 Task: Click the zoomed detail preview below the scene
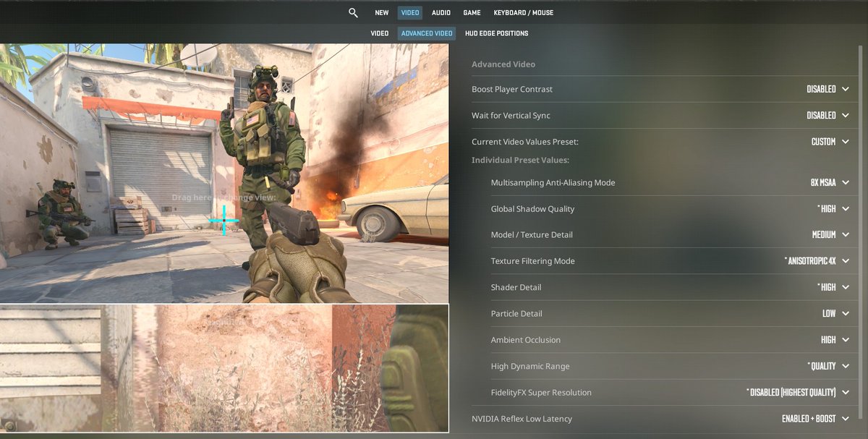224,368
